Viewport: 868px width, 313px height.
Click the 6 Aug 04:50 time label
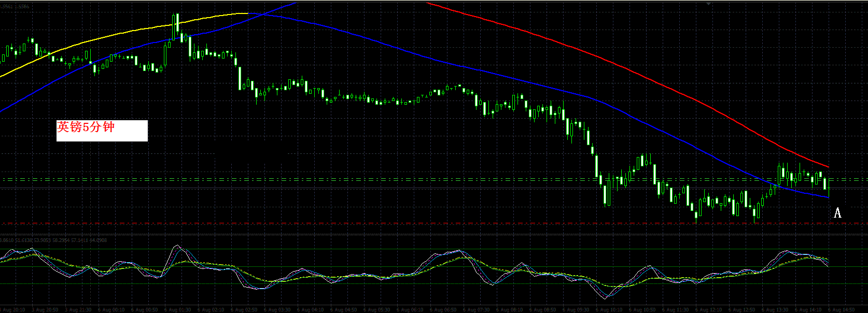click(x=344, y=310)
